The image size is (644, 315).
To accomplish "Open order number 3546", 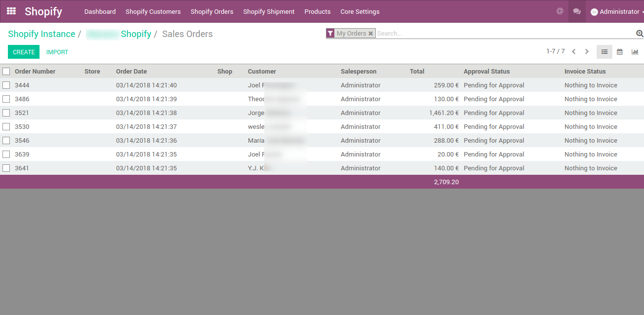I will pyautogui.click(x=22, y=141).
